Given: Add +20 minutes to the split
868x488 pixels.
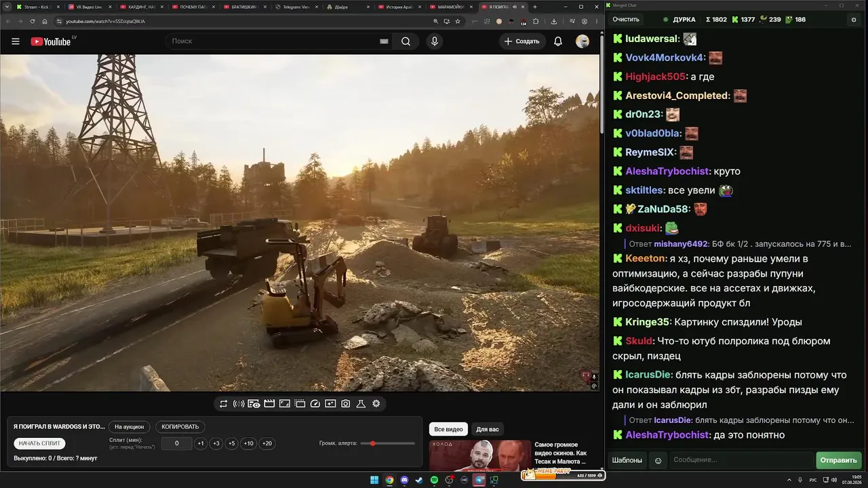Looking at the screenshot, I should coord(267,443).
